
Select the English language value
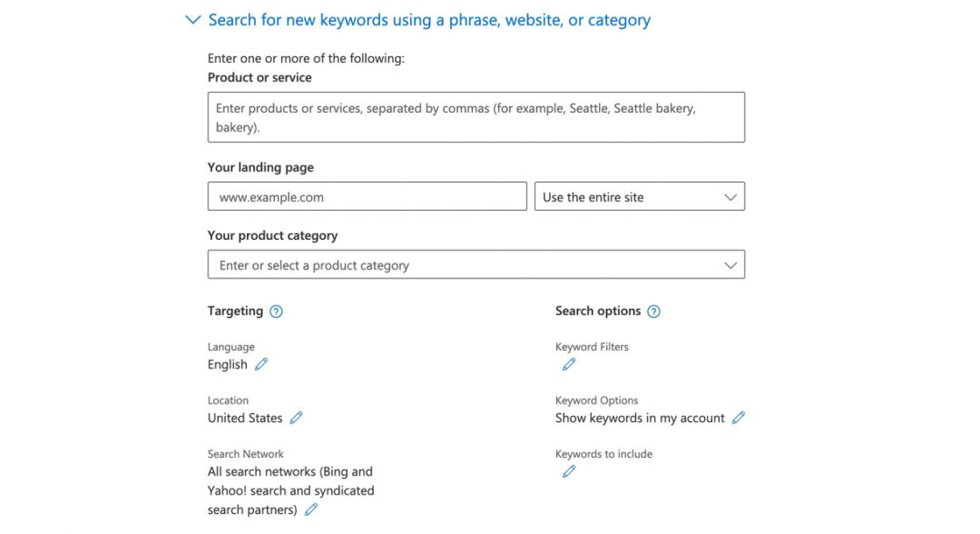click(227, 364)
